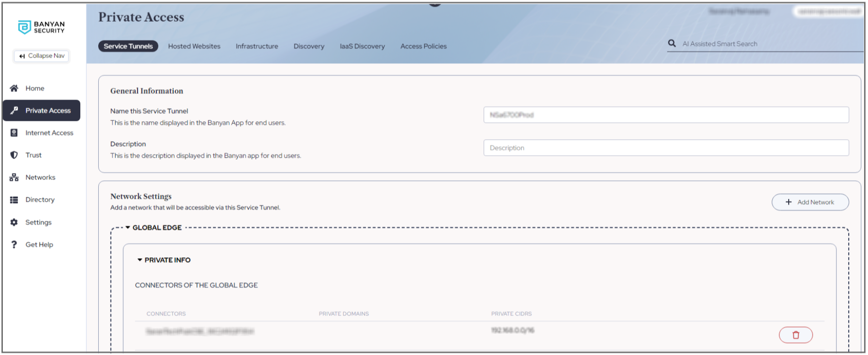Select Private Access in the sidebar
The image size is (868, 355).
[x=42, y=110]
